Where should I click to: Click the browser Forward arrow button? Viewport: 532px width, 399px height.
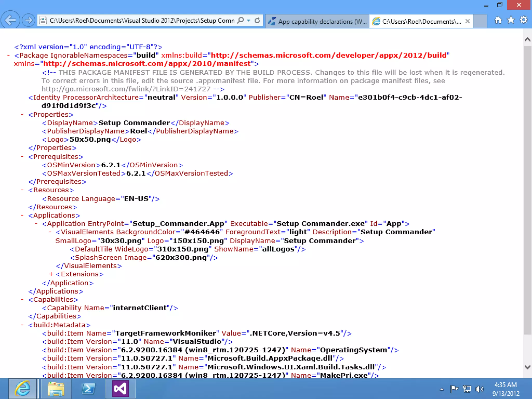point(28,20)
